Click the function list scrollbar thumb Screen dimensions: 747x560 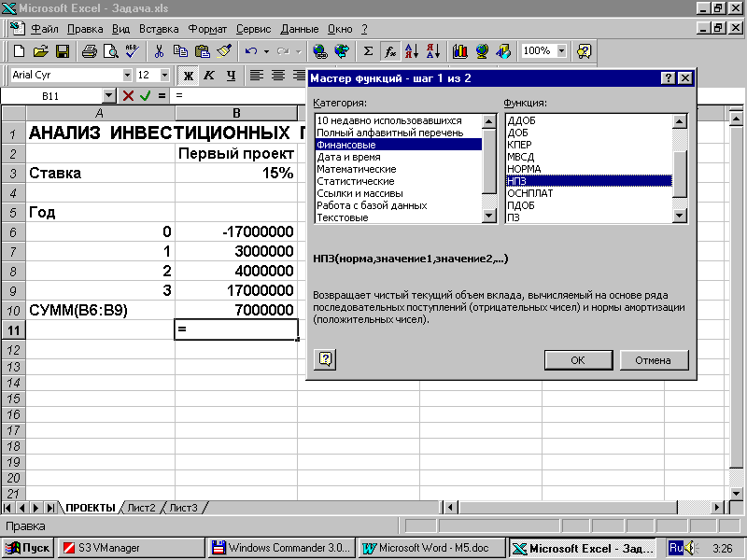[x=680, y=174]
